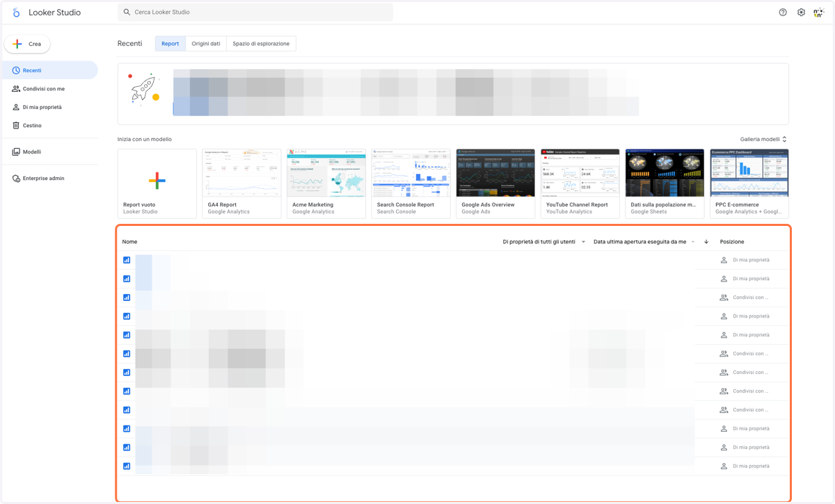Select Recenti in the sidebar
The width and height of the screenshot is (835, 504).
(x=49, y=70)
